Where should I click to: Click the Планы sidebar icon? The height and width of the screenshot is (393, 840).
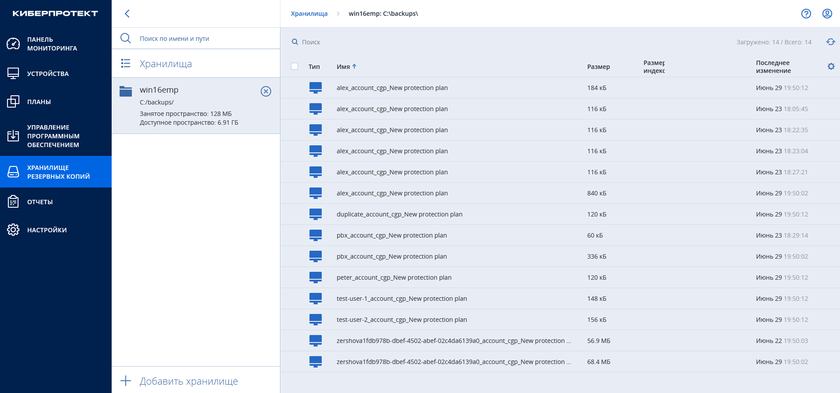pyautogui.click(x=13, y=101)
